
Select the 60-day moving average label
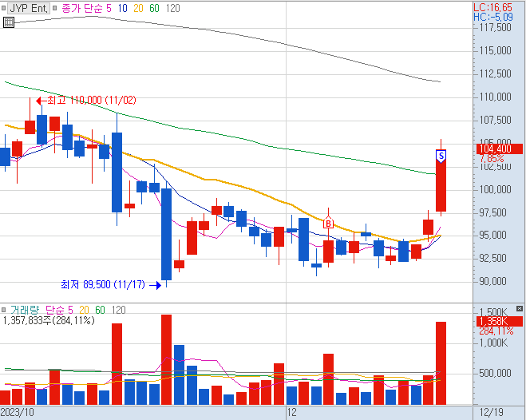[x=154, y=9]
